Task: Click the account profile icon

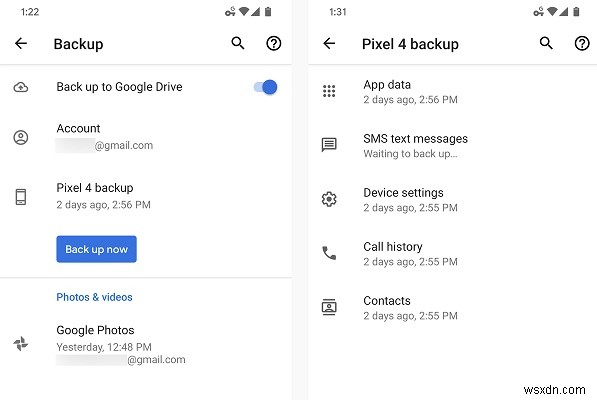Action: click(21, 137)
